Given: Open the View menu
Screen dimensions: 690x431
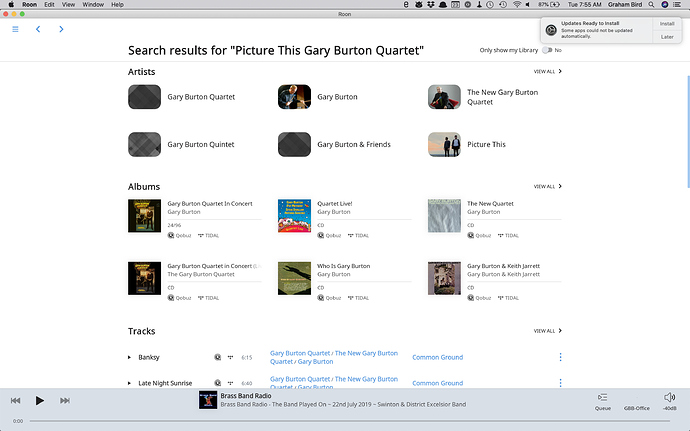Looking at the screenshot, I should click(x=68, y=4).
